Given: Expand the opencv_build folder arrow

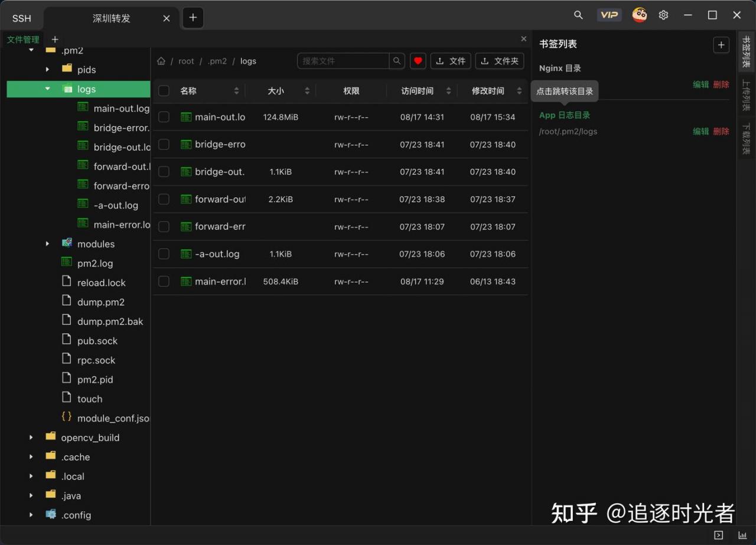Looking at the screenshot, I should (31, 438).
